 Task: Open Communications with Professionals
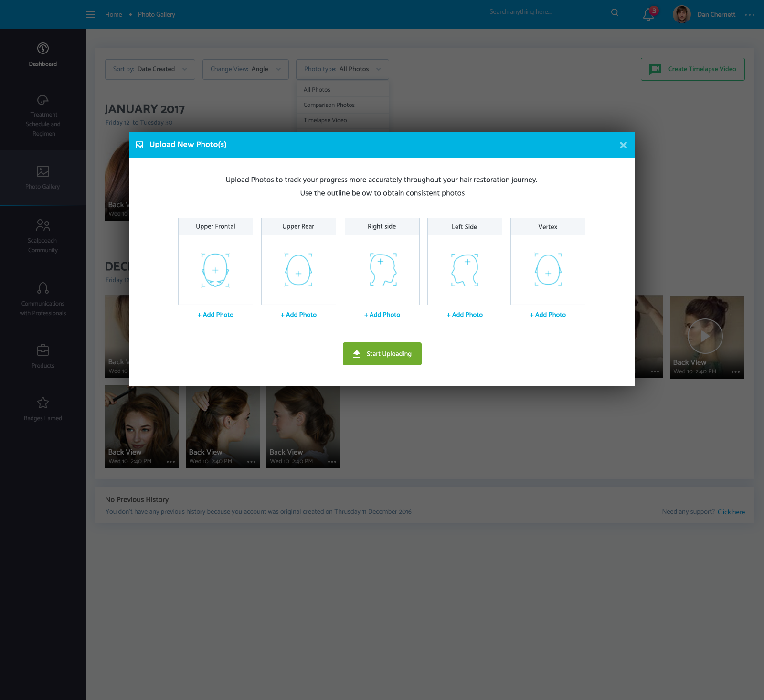43,299
